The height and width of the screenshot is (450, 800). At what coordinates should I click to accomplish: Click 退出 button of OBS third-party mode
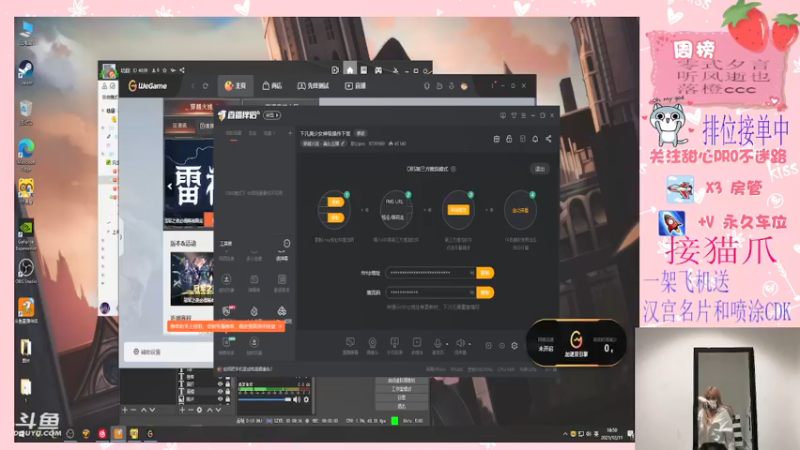540,169
